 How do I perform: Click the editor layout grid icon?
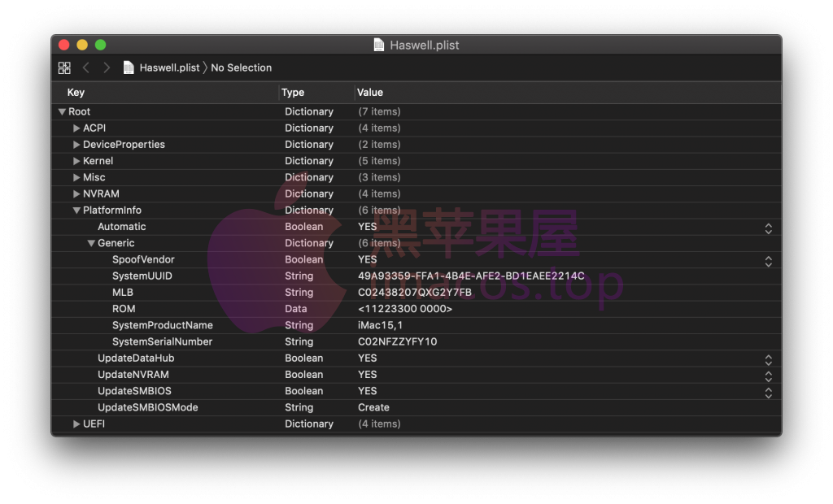click(x=64, y=67)
